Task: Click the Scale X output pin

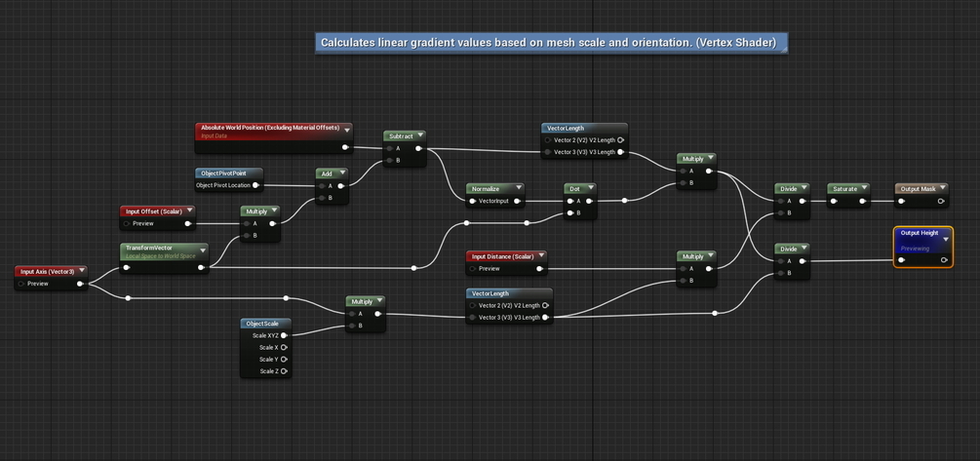Action: click(284, 347)
